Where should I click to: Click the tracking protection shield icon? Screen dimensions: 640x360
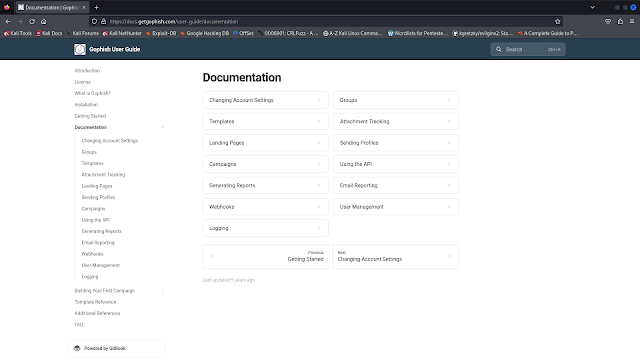(x=94, y=22)
